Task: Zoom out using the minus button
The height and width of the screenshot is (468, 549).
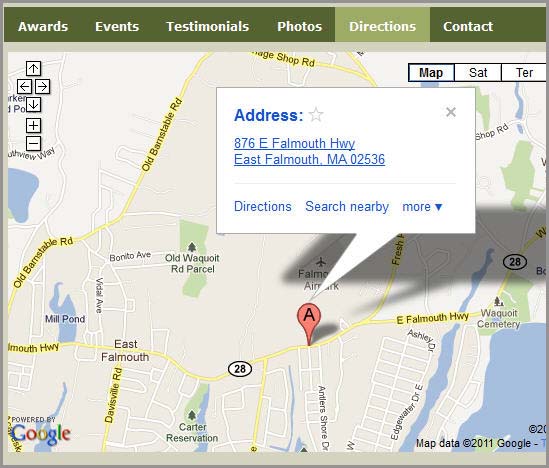Action: (34, 143)
